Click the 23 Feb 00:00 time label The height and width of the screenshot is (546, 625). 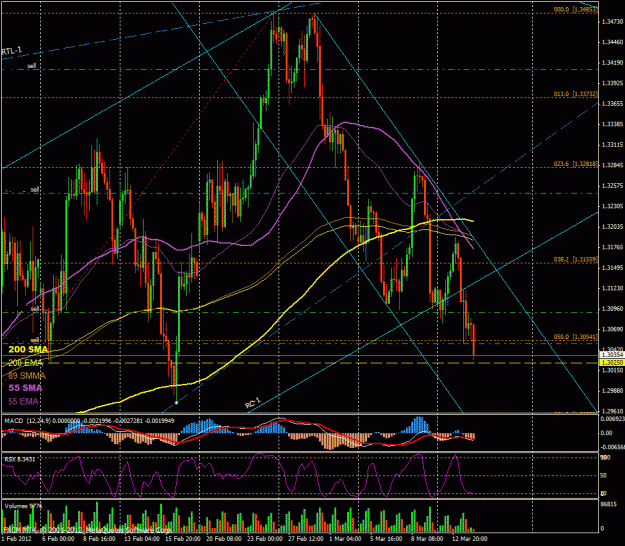coord(265,538)
